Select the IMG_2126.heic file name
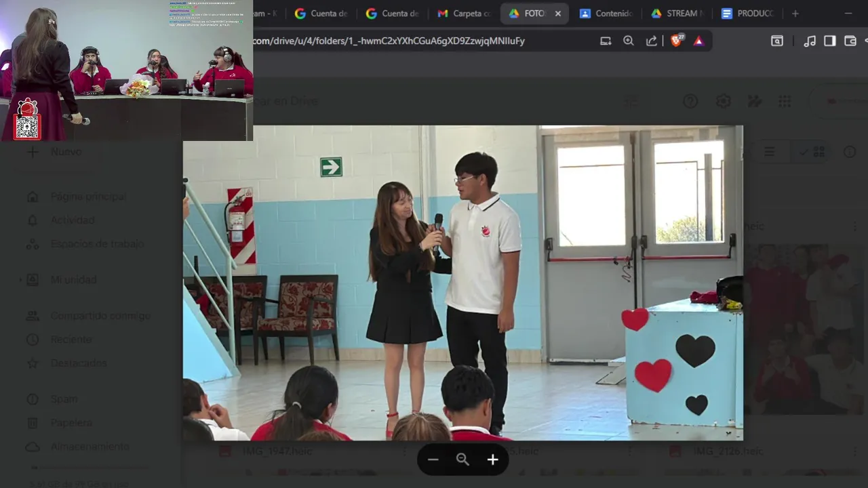Screen dimensions: 868x488 tap(728, 451)
